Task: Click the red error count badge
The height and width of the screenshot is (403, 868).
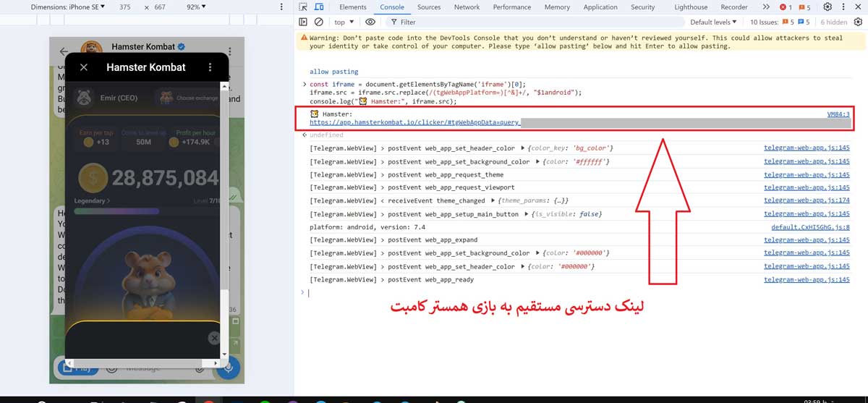Action: click(786, 7)
